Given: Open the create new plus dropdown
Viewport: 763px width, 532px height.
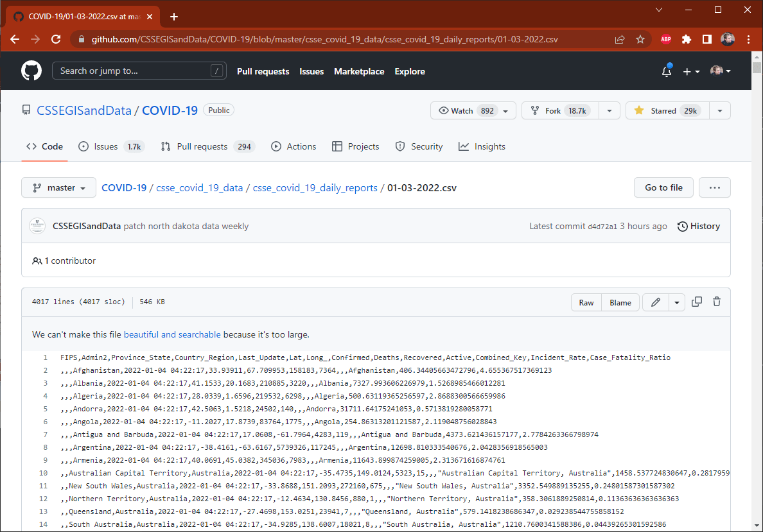Looking at the screenshot, I should pos(691,71).
